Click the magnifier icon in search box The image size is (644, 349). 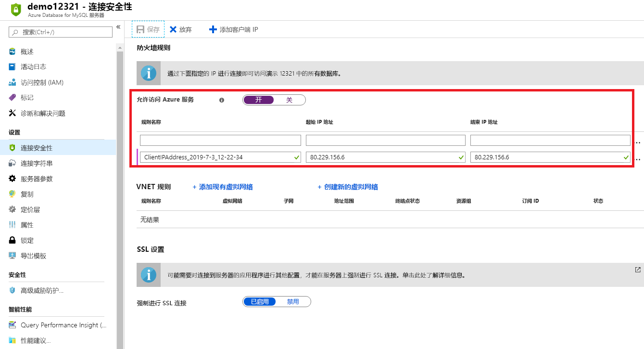[16, 32]
